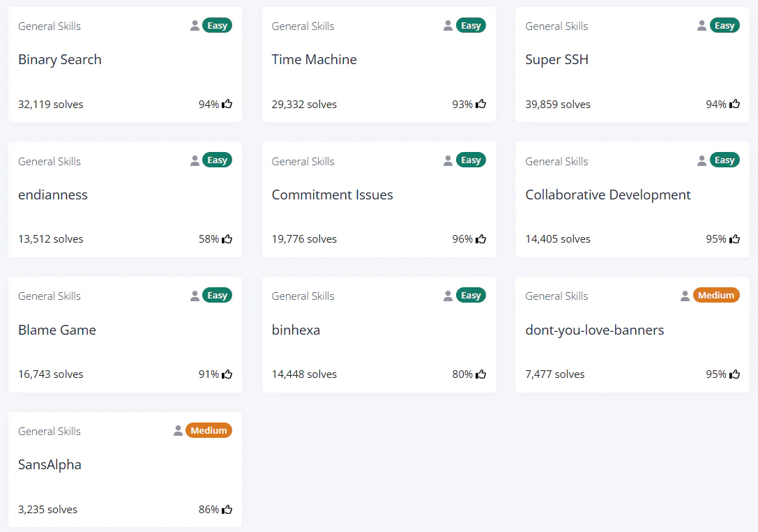Click the author person icon on Time Machine
Image resolution: width=758 pixels, height=532 pixels.
point(448,26)
